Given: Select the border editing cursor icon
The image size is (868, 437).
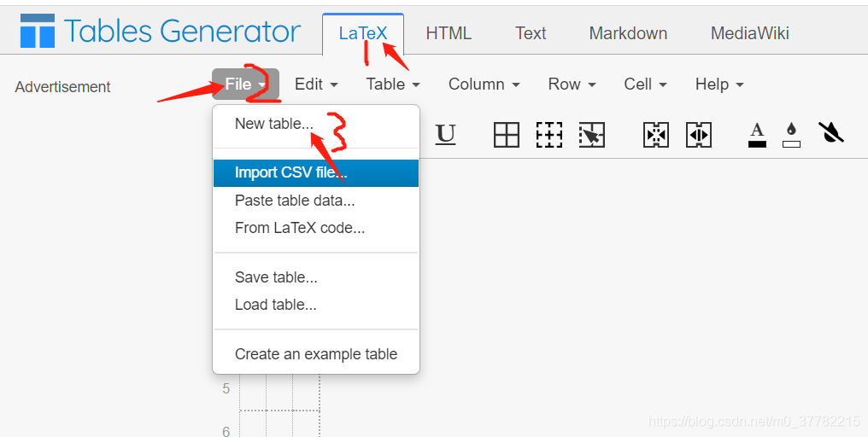Looking at the screenshot, I should pos(592,134).
